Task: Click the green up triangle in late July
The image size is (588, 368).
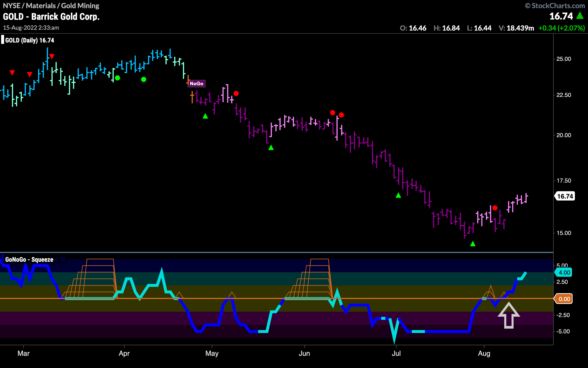Action: [x=473, y=243]
